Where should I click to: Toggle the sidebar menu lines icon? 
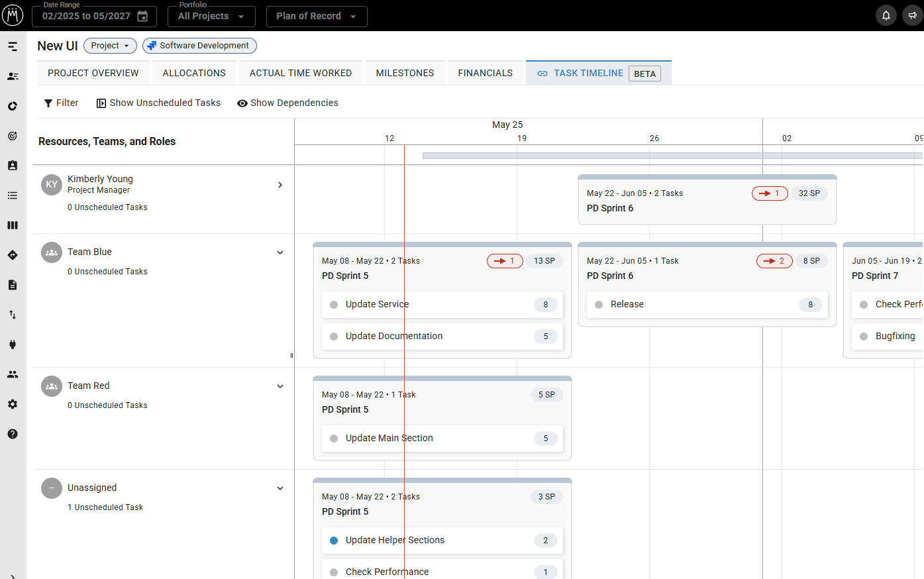[x=13, y=46]
